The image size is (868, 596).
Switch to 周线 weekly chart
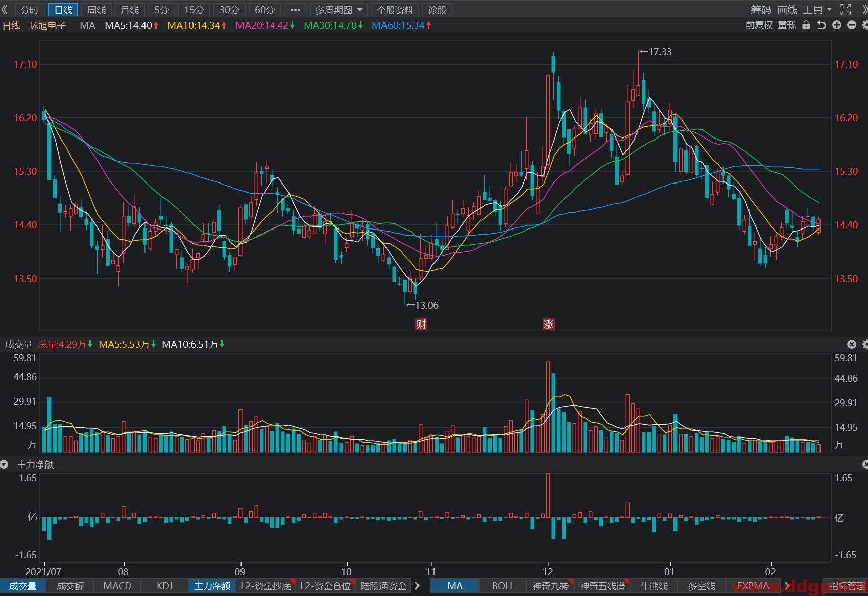coord(97,10)
